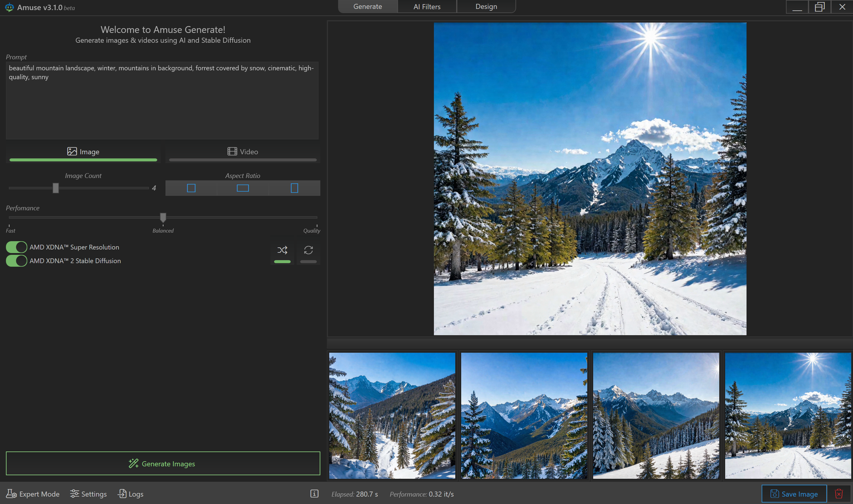This screenshot has height=504, width=853.
Task: Click the Amuse logo icon in title bar
Action: pyautogui.click(x=9, y=7)
